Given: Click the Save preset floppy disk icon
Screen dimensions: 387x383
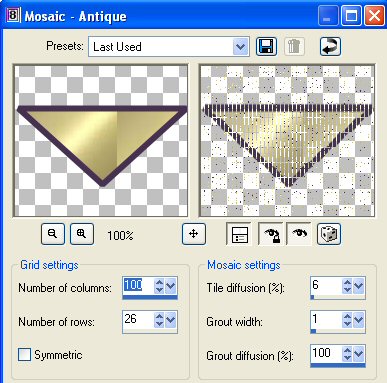Looking at the screenshot, I should pos(266,46).
